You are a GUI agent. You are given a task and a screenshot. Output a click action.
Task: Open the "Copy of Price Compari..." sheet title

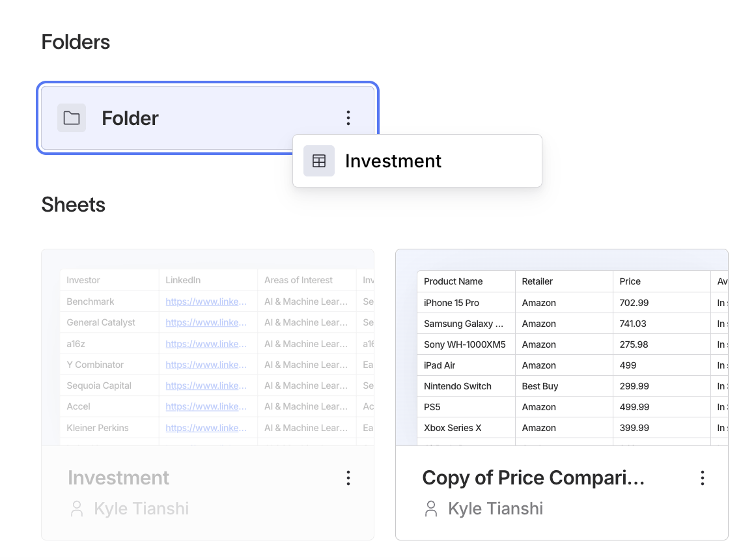[533, 478]
